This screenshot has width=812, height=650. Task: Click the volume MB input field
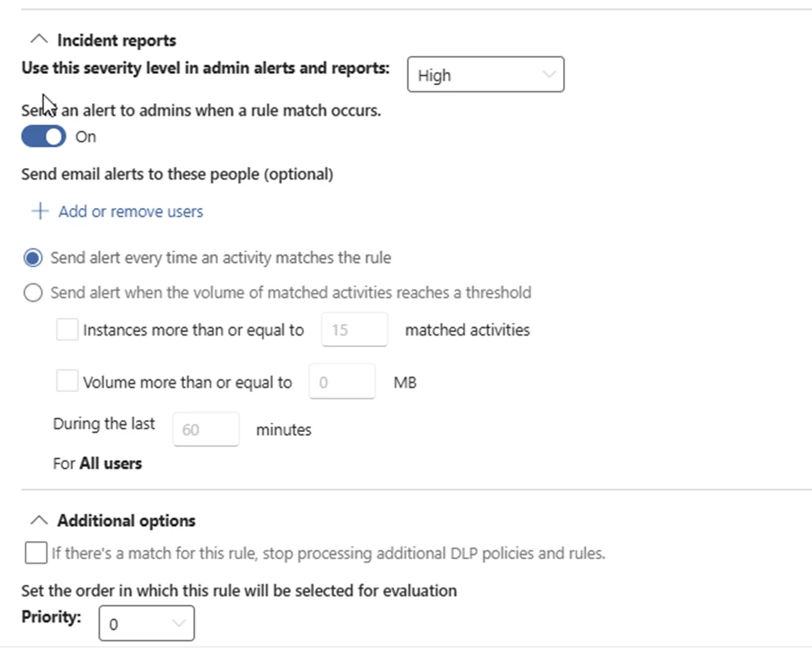(x=341, y=382)
